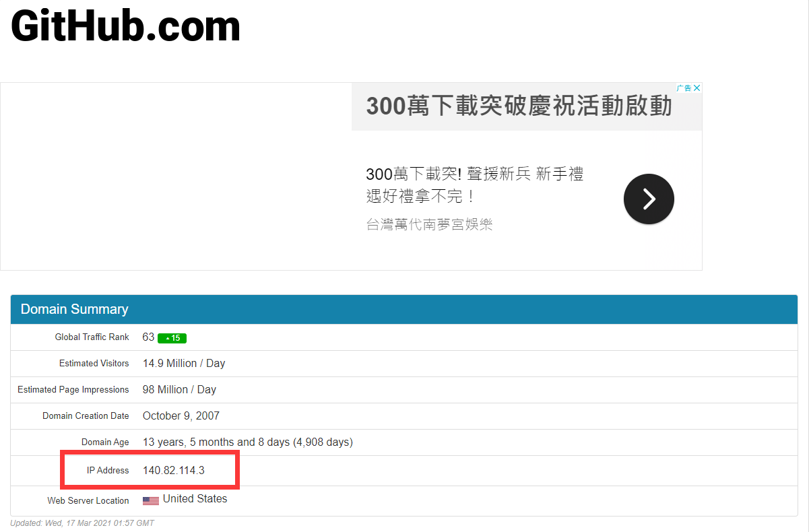Close the ad with the X icon
Image resolution: width=809 pixels, height=532 pixels.
(697, 88)
